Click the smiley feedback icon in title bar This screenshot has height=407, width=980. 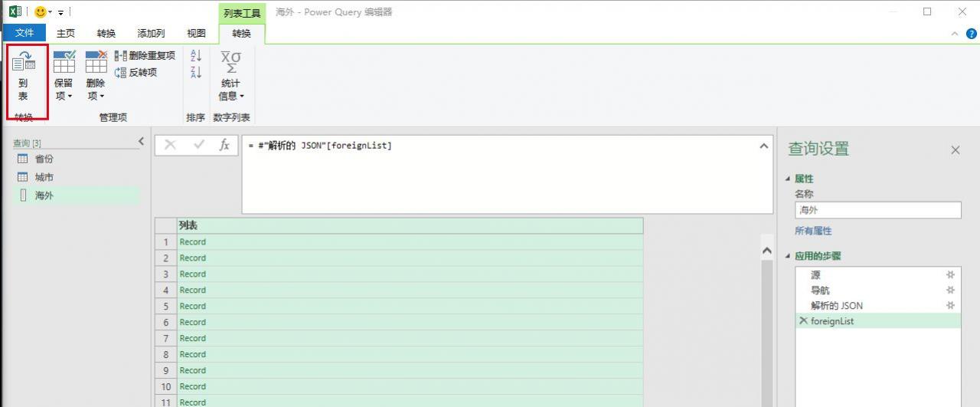(41, 11)
